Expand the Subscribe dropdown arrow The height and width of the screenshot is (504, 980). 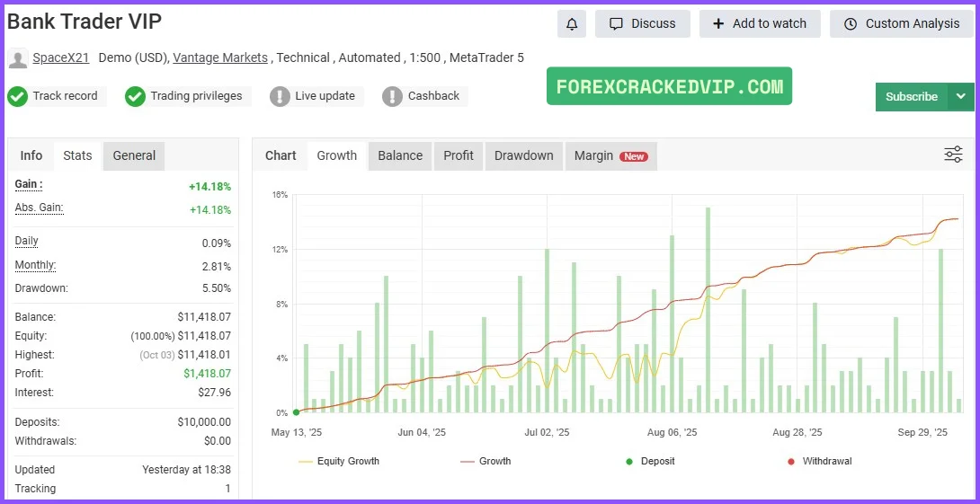pyautogui.click(x=961, y=97)
